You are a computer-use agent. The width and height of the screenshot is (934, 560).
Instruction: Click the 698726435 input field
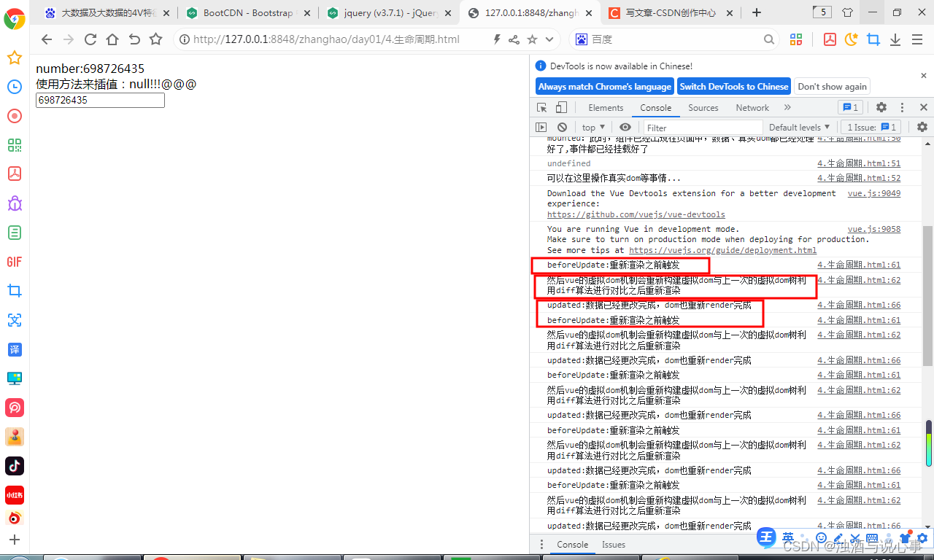coord(99,100)
